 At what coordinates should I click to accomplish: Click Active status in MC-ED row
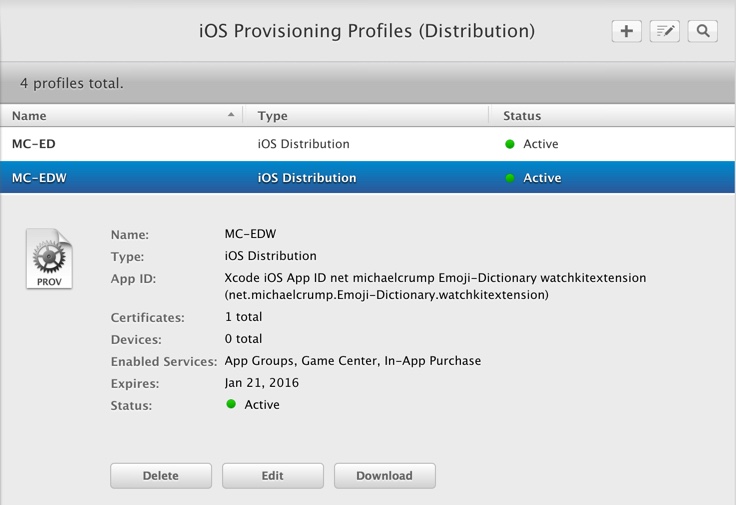coord(541,144)
